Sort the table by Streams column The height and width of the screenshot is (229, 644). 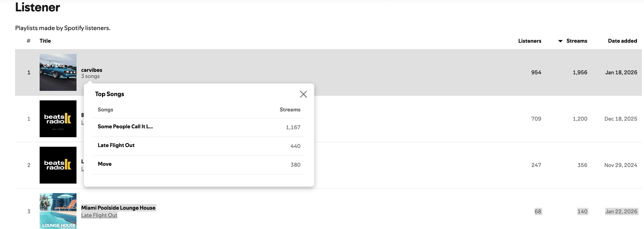pos(576,41)
